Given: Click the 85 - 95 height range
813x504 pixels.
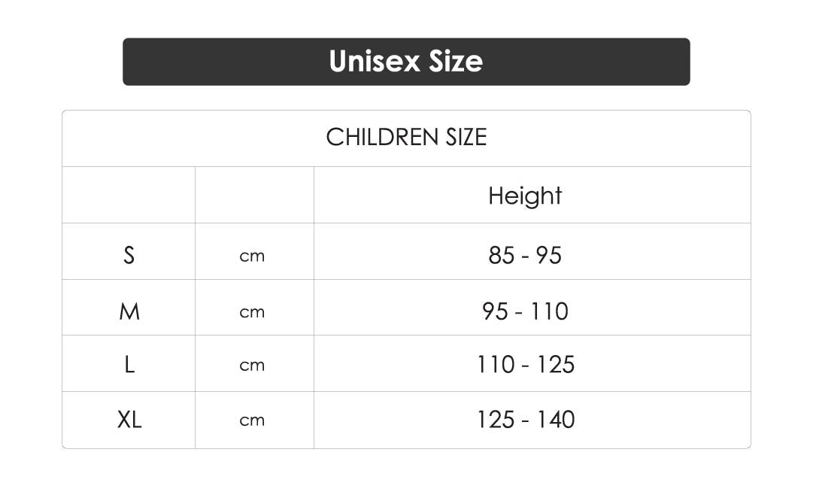Looking at the screenshot, I should (x=525, y=255).
